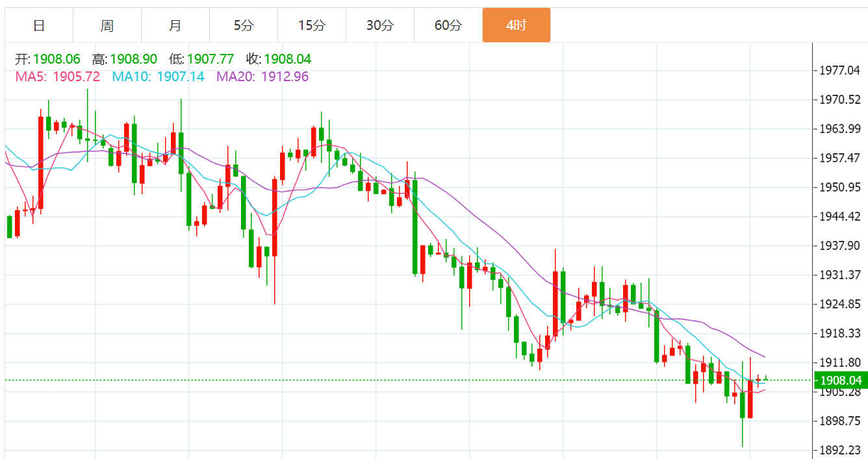Choose the 15分 timeframe tab

tap(312, 25)
